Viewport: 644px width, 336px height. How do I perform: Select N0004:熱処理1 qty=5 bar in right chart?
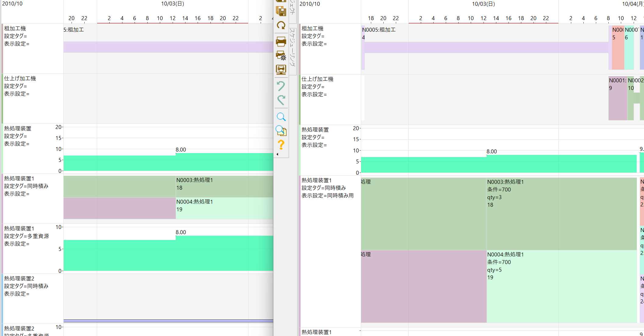pos(561,286)
